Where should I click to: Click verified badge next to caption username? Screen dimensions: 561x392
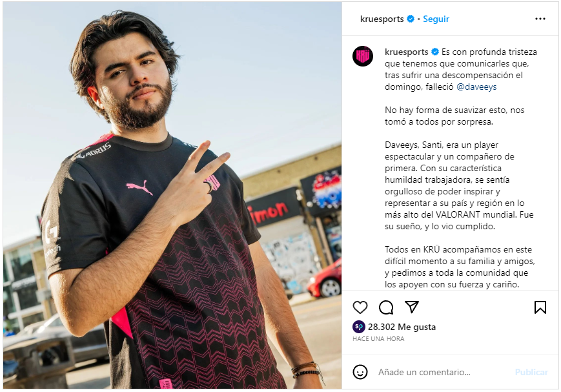pyautogui.click(x=435, y=52)
